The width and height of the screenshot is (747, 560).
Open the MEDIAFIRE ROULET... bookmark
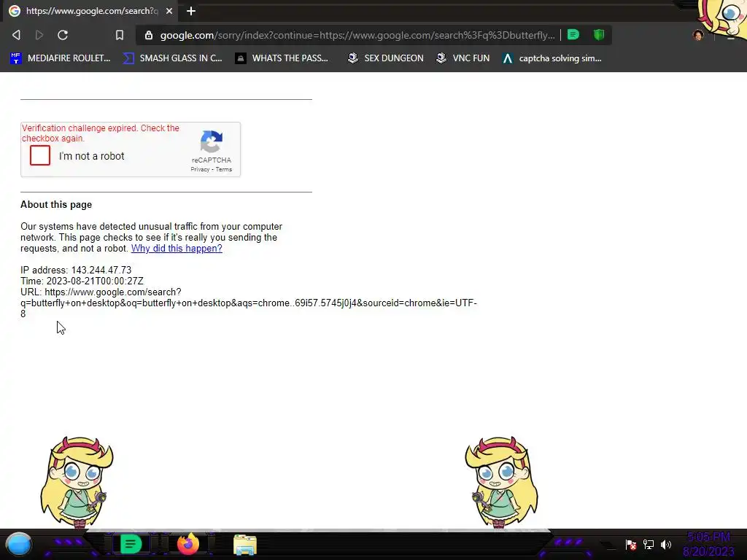tap(61, 58)
